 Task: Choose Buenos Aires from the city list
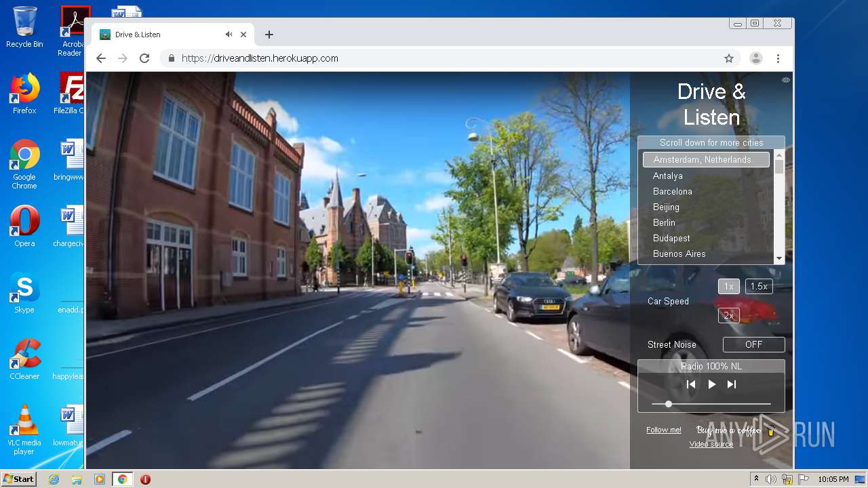(679, 253)
